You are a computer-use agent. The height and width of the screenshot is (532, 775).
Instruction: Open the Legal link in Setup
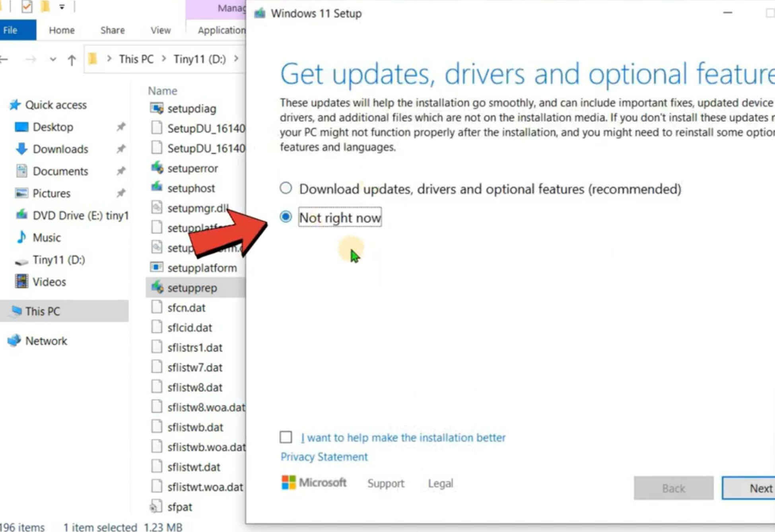click(440, 483)
